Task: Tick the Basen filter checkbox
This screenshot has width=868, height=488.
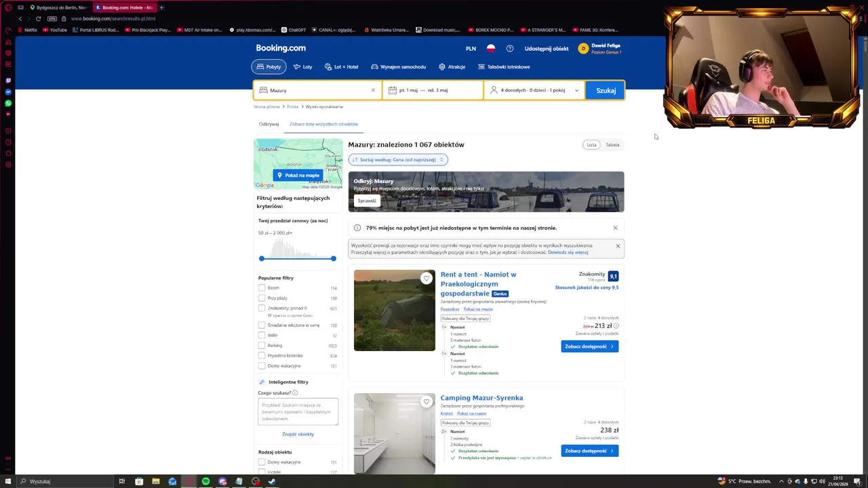Action: click(262, 287)
